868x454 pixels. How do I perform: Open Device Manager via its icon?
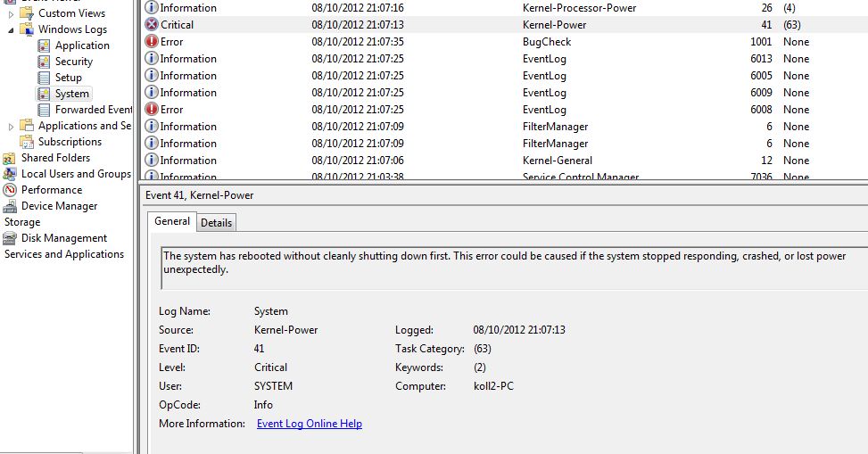10,206
